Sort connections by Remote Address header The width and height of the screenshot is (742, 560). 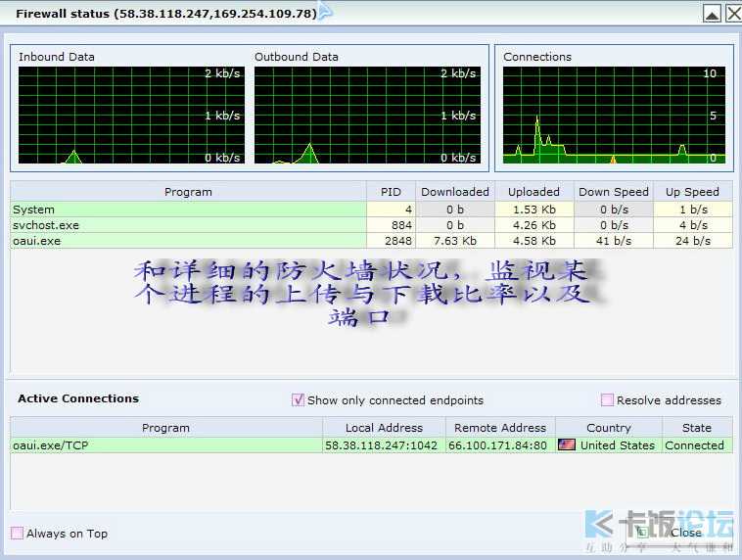click(x=500, y=428)
